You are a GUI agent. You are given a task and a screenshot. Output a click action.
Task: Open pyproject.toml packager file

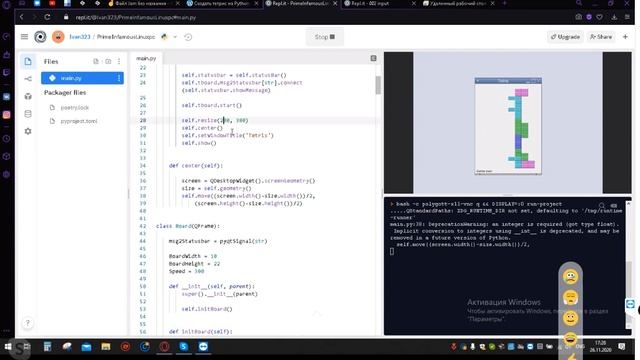pyautogui.click(x=79, y=121)
